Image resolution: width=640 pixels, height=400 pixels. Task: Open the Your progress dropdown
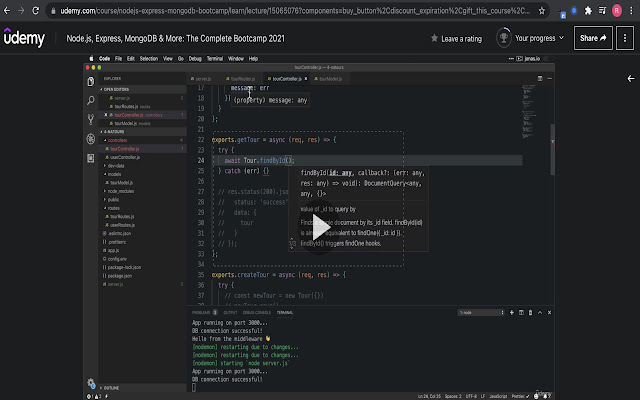(535, 39)
